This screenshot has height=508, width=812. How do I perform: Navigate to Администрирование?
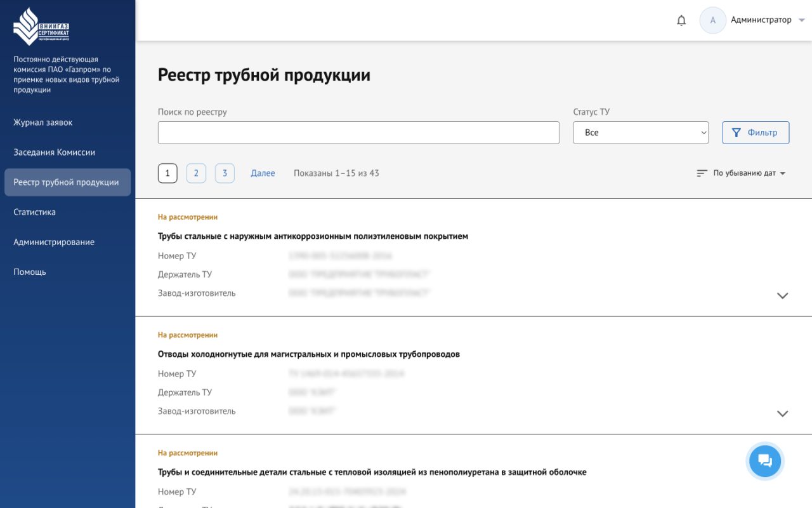54,242
